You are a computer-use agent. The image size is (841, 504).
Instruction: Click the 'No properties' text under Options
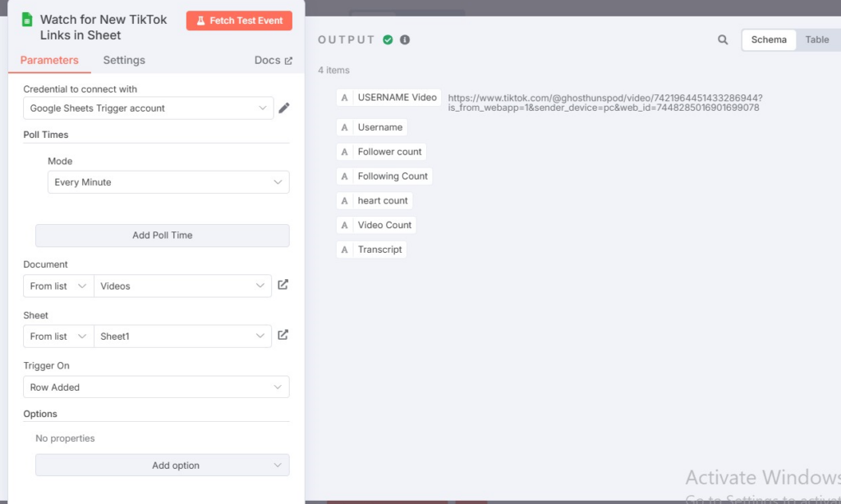65,438
